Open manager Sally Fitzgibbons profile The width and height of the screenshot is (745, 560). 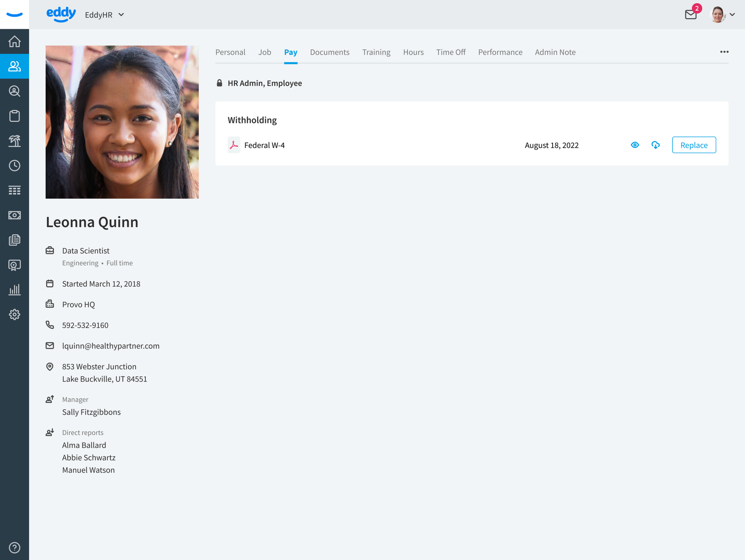pos(91,412)
